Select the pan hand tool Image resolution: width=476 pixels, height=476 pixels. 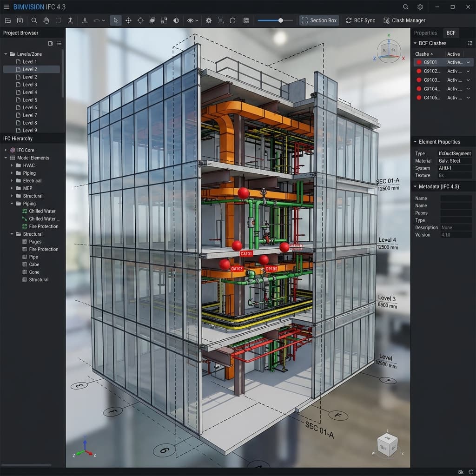(x=46, y=20)
